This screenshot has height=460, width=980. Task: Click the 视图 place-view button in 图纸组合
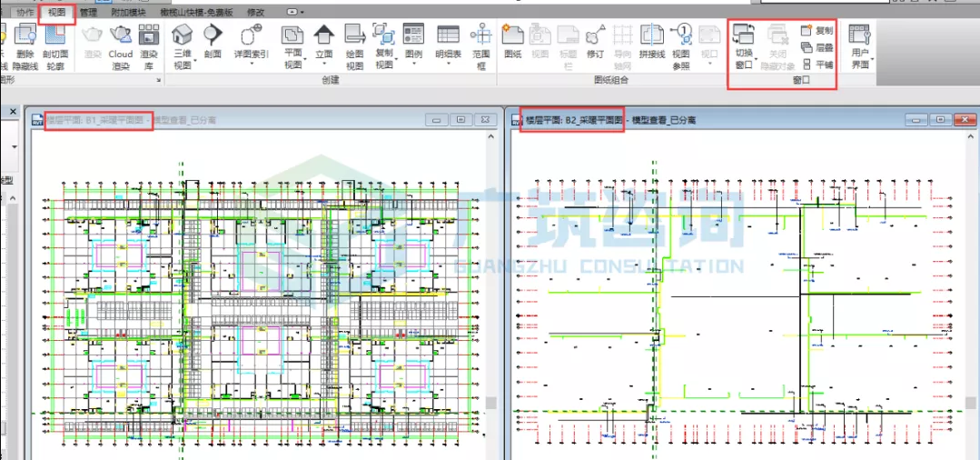[x=539, y=41]
